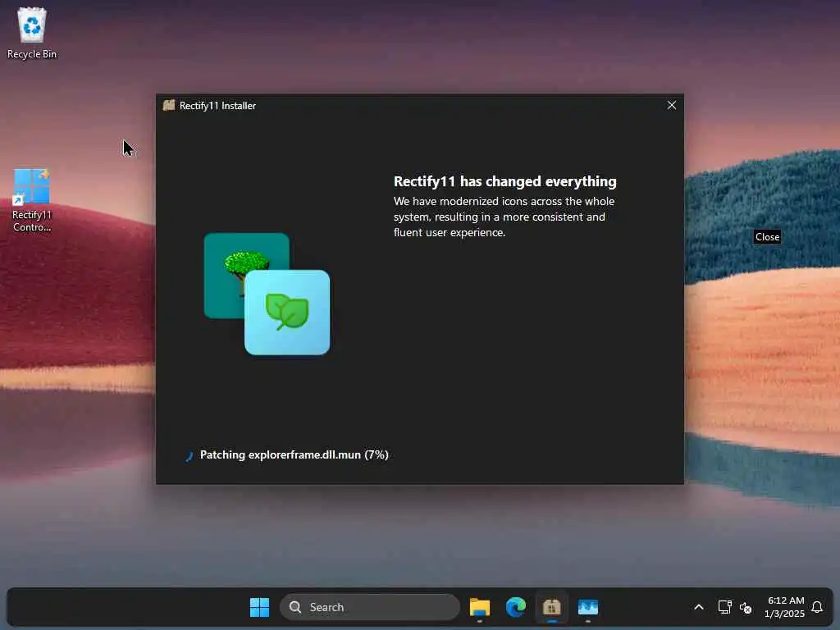Select the Rectify11 Control Center desktop shortcut
Image resolution: width=840 pixels, height=630 pixels.
coord(32,200)
